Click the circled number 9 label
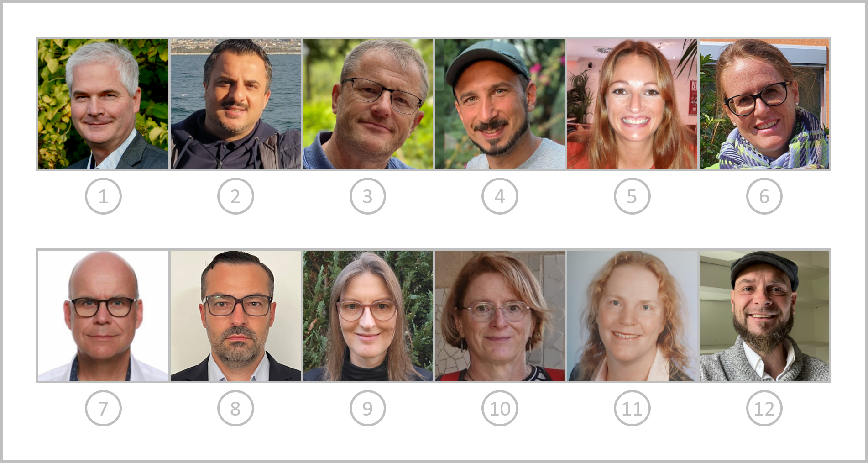The height and width of the screenshot is (463, 868). coord(368,408)
